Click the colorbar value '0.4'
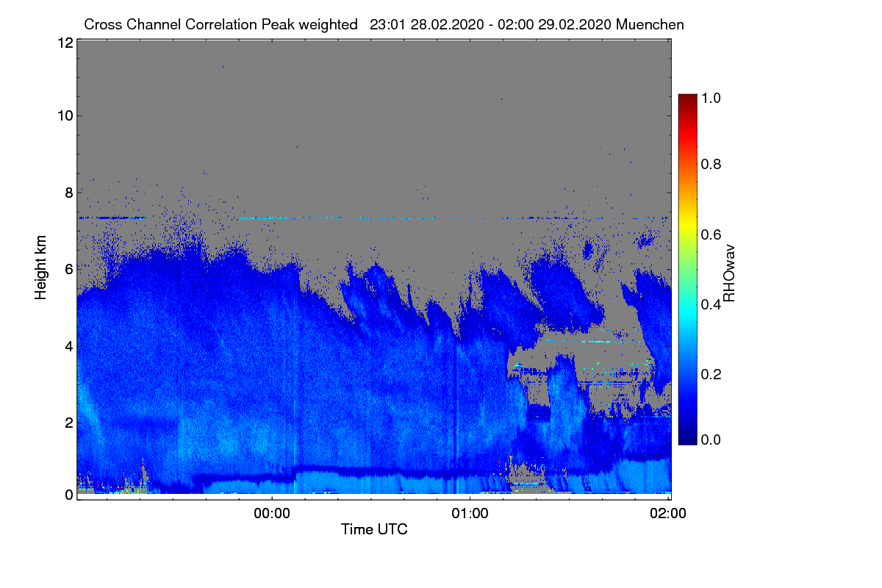This screenshot has height=588, width=882. (711, 304)
